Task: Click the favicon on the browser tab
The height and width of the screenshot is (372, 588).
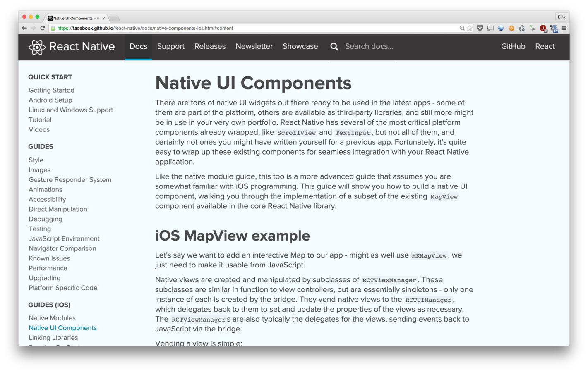Action: point(50,18)
